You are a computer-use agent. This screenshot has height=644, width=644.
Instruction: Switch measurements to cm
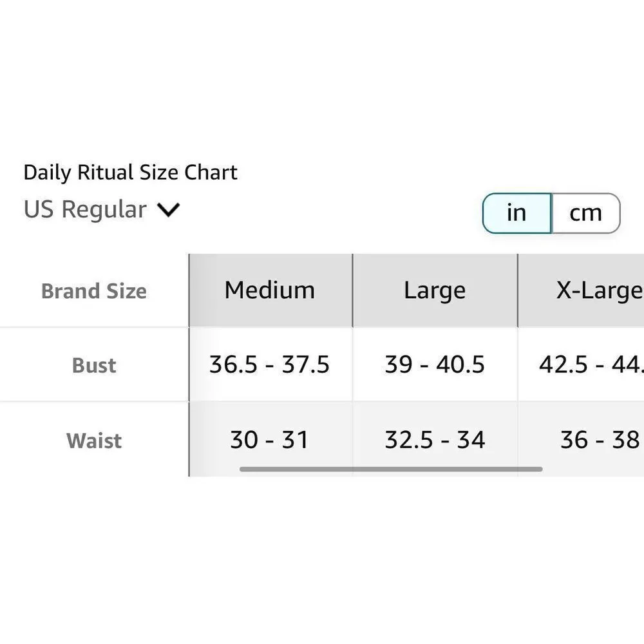coord(585,213)
